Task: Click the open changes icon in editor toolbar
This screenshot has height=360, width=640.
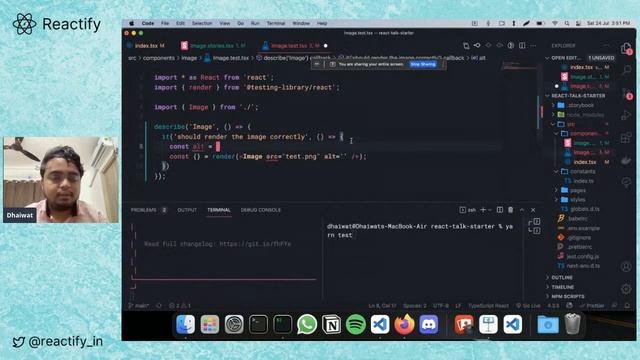Action: coord(466,45)
